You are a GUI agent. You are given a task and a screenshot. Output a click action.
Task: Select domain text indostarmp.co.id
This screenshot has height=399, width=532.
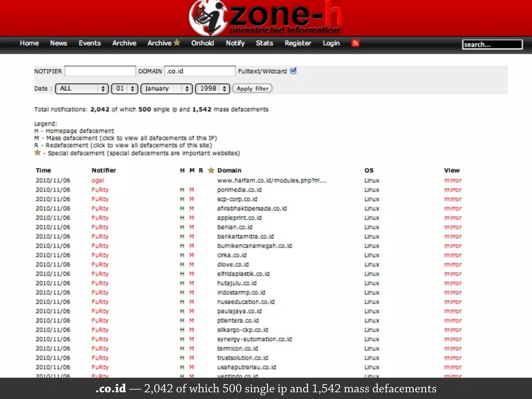pyautogui.click(x=241, y=292)
